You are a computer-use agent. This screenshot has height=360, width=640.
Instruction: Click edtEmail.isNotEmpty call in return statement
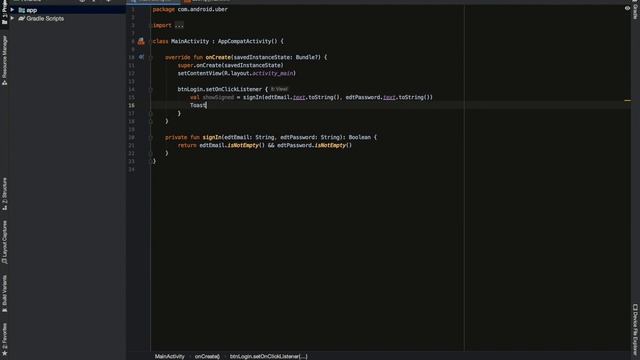pyautogui.click(x=231, y=145)
